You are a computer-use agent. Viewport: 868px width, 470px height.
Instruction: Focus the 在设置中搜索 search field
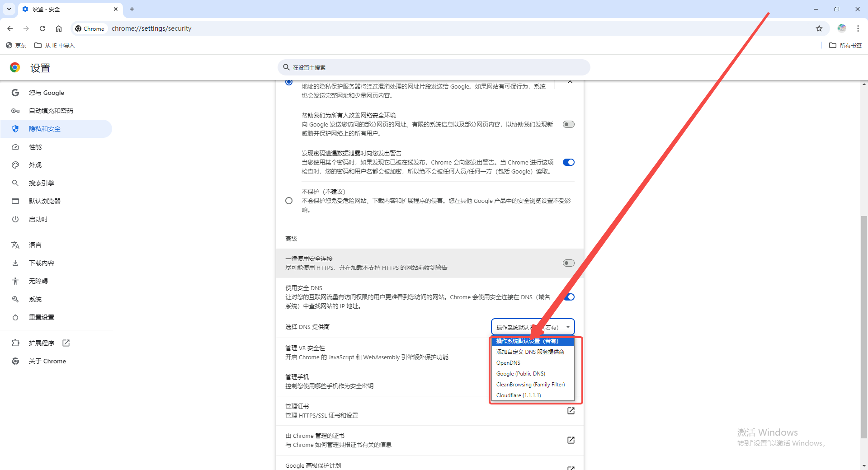click(434, 67)
